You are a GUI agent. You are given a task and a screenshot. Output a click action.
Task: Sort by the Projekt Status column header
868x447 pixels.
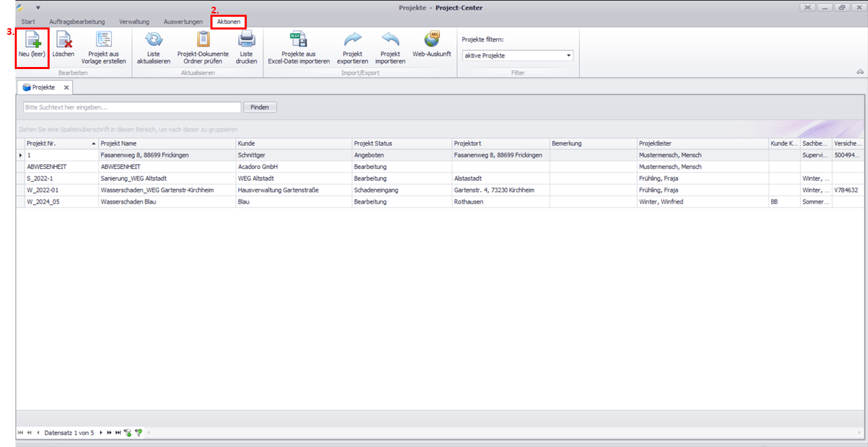[401, 143]
